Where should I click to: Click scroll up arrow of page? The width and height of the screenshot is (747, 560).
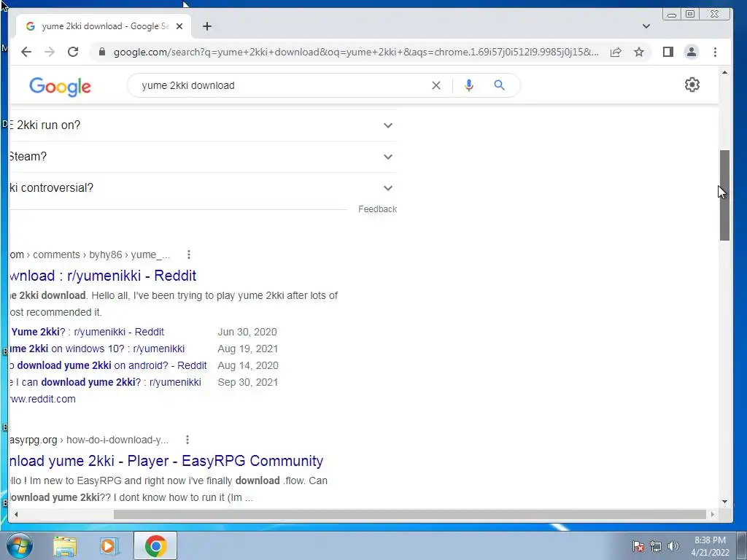pyautogui.click(x=724, y=73)
